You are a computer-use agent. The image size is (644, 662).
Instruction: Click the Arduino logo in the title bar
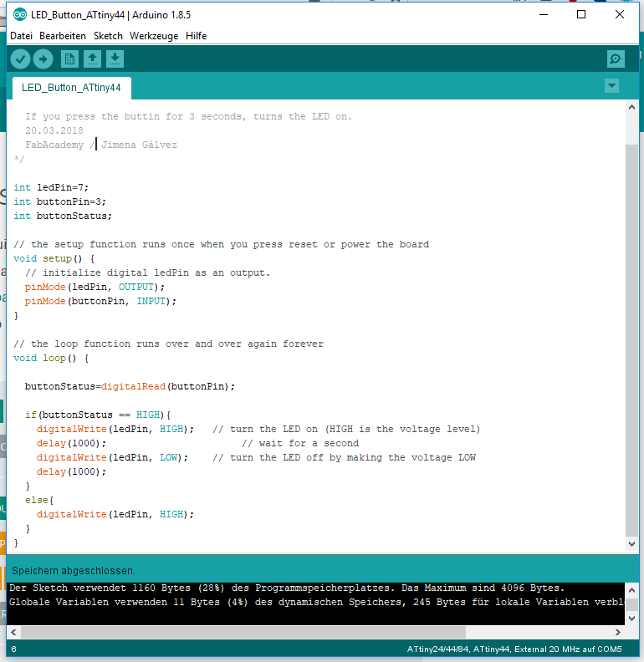[20, 15]
